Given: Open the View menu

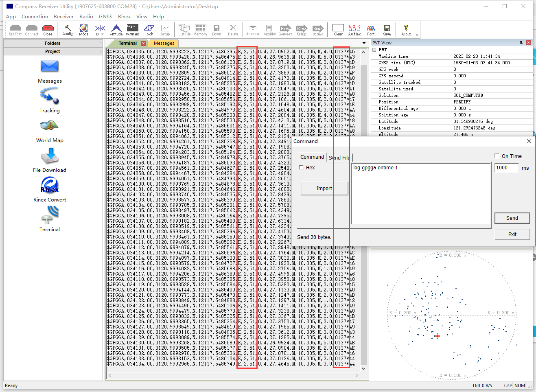Looking at the screenshot, I should point(142,17).
